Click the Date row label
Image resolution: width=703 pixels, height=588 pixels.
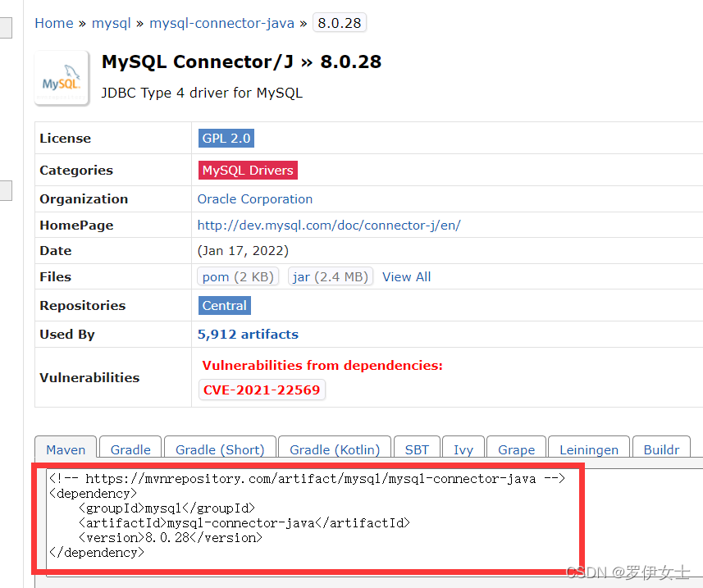click(x=56, y=250)
